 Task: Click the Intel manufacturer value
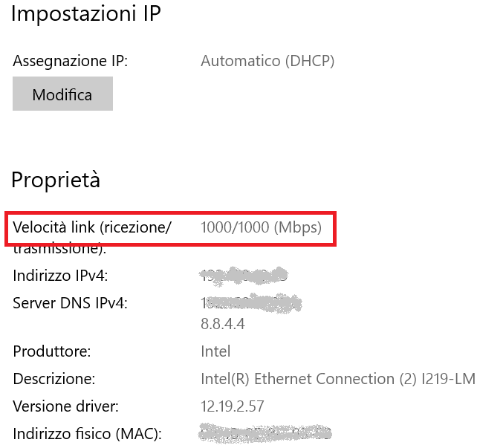[x=215, y=351]
